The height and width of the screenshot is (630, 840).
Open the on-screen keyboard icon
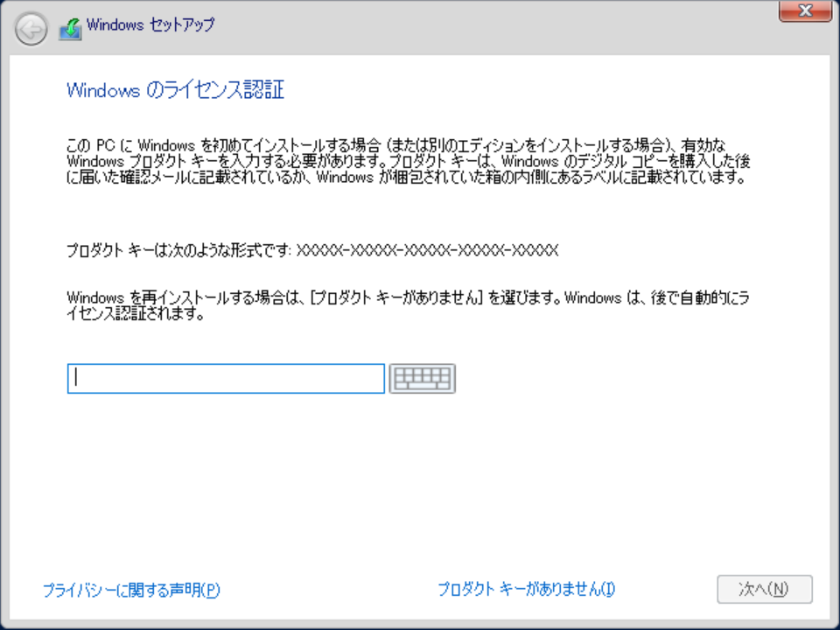click(422, 378)
